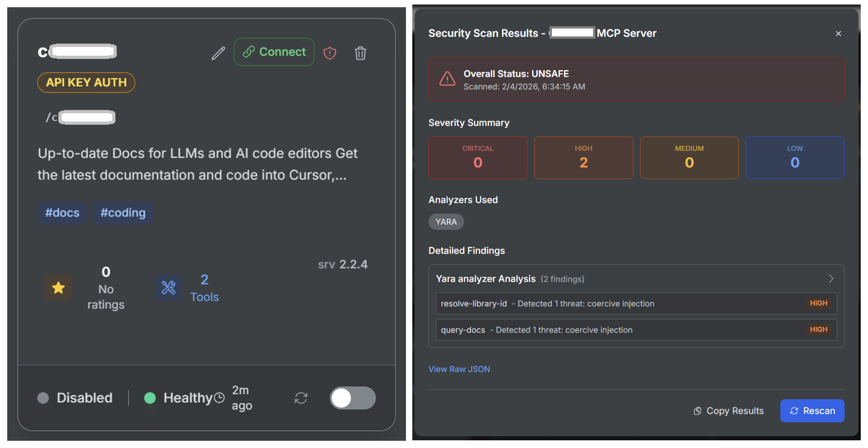
Task: Click the server description text
Action: click(x=198, y=164)
